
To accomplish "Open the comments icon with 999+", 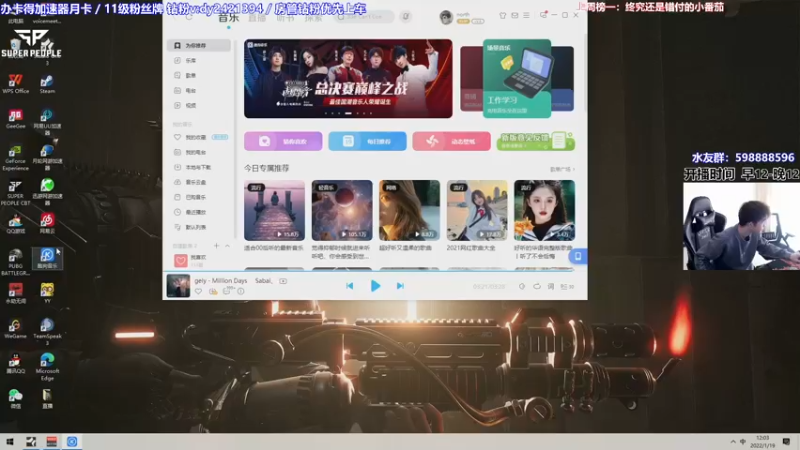I will click(x=228, y=291).
